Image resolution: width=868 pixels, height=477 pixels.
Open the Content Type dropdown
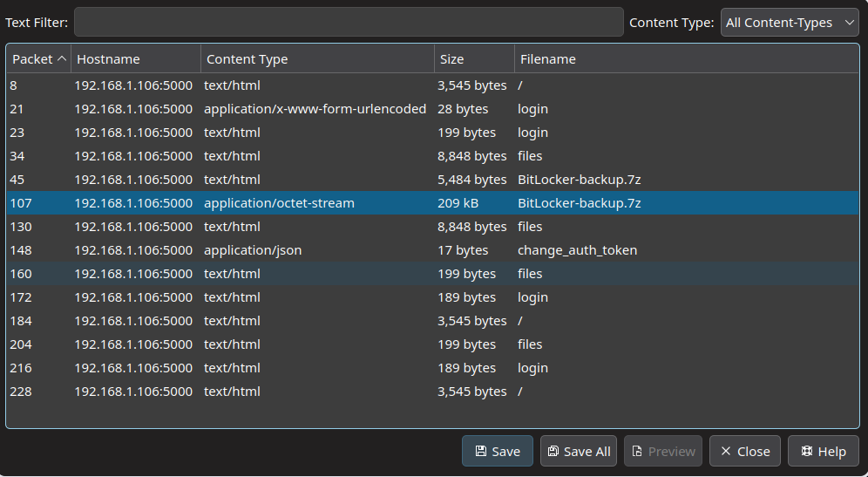tap(790, 23)
